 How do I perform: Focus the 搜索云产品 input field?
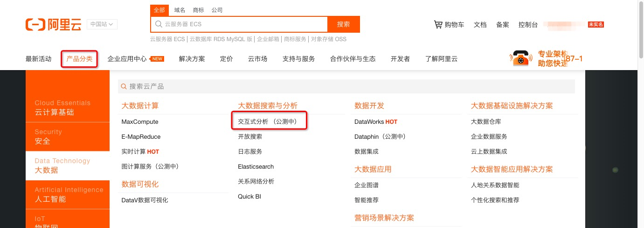pos(346,86)
